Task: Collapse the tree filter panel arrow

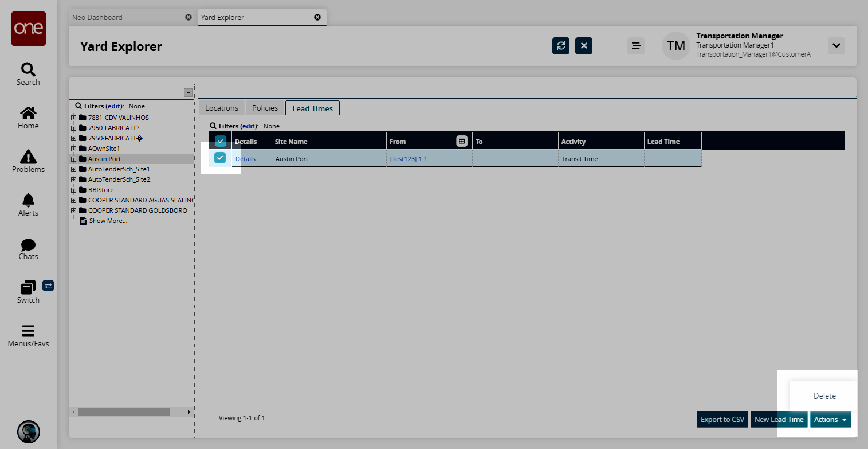Action: tap(188, 92)
